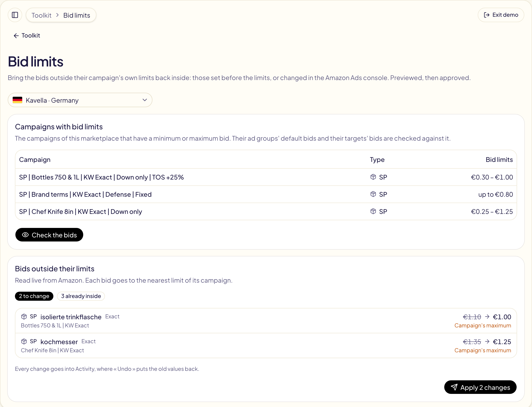
Task: Open the Kavella · Germany marketplace dropdown
Action: (x=80, y=100)
